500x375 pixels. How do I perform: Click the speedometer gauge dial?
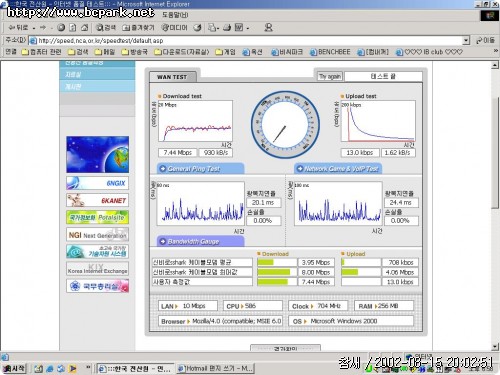click(x=285, y=125)
